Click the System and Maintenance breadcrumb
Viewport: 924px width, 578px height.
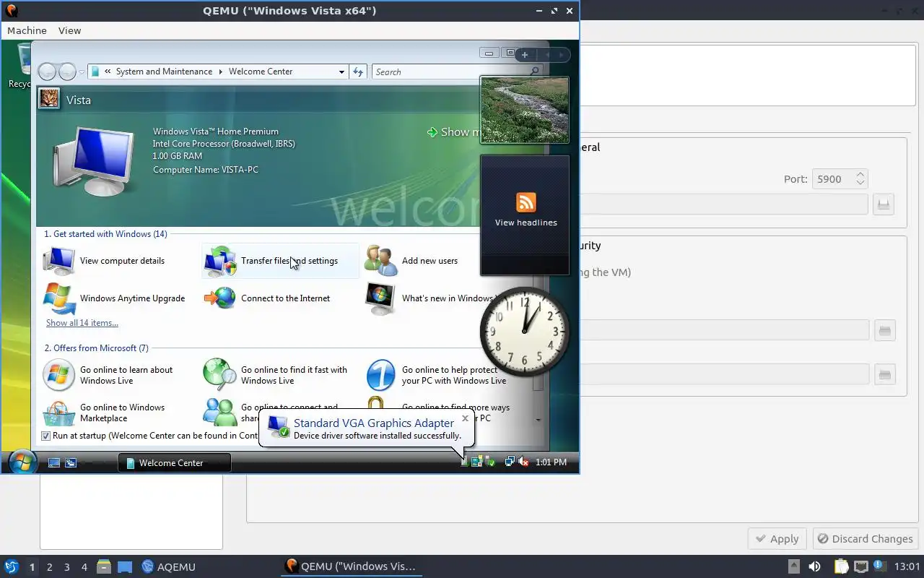(x=164, y=72)
